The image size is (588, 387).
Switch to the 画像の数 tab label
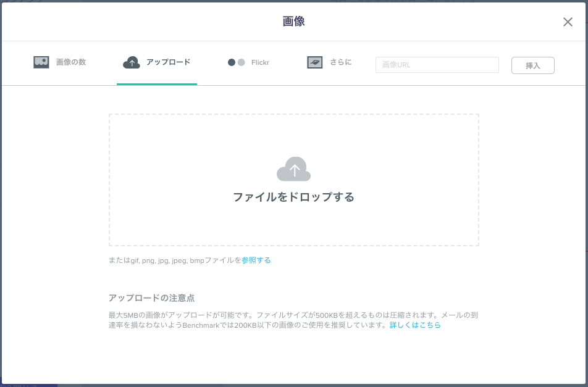[71, 62]
